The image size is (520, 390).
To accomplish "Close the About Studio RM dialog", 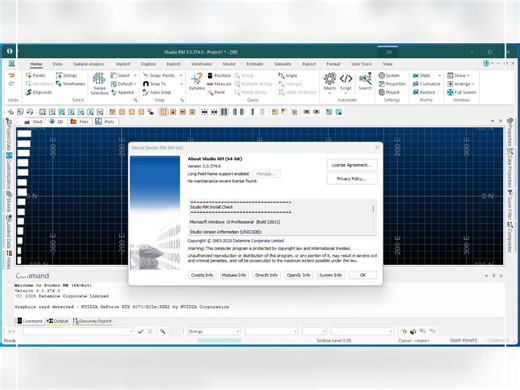I will tap(377, 147).
